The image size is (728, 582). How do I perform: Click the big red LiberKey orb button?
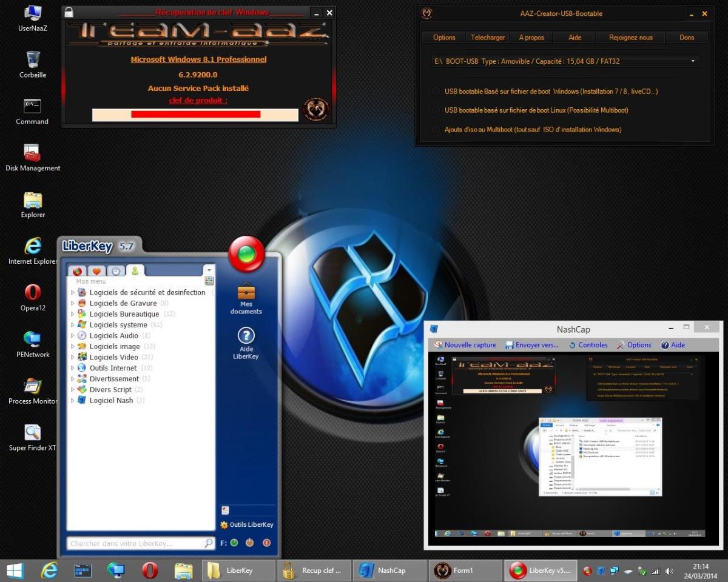(x=246, y=254)
